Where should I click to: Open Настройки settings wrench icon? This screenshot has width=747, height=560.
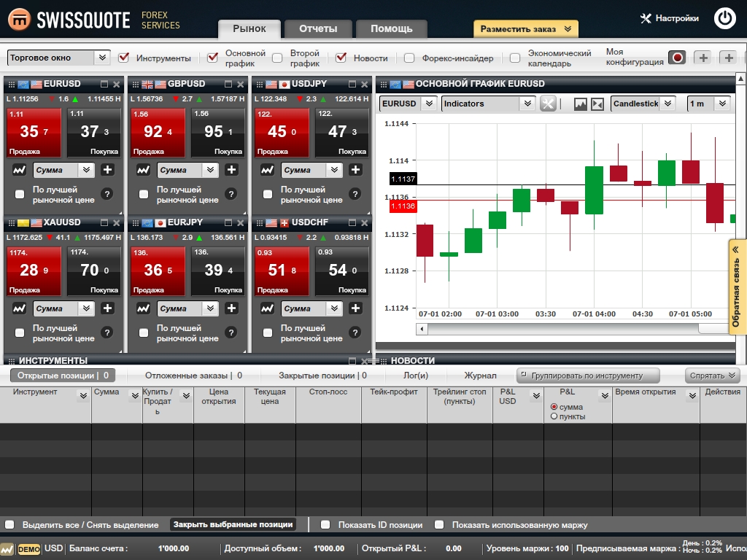point(646,18)
